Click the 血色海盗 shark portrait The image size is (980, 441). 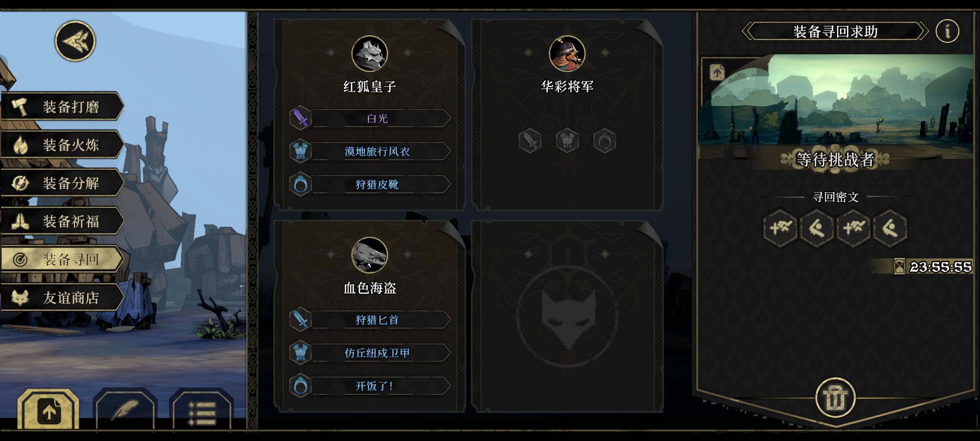(x=370, y=255)
